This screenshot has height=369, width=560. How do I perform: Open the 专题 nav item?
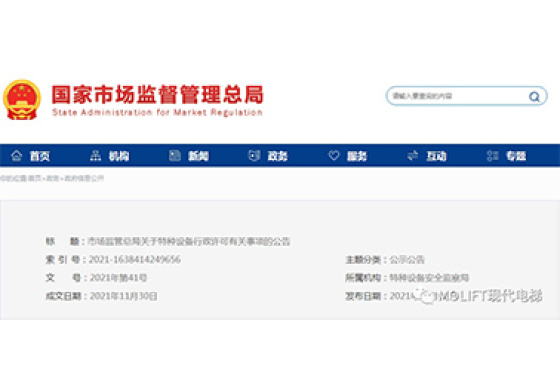click(x=516, y=156)
